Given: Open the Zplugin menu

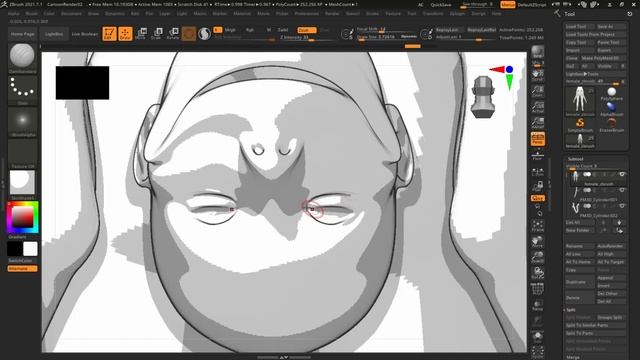Looking at the screenshot, I should [457, 13].
